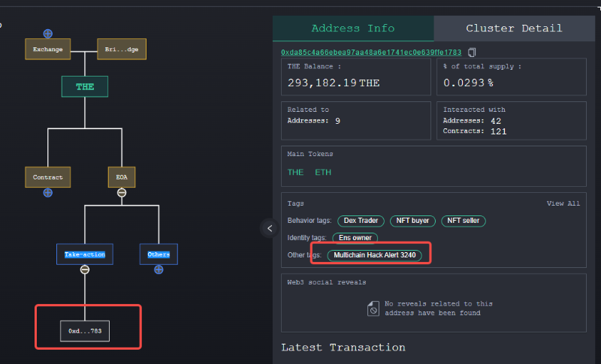Click the Web3 social reveals label
601x364 pixels.
coord(327,282)
